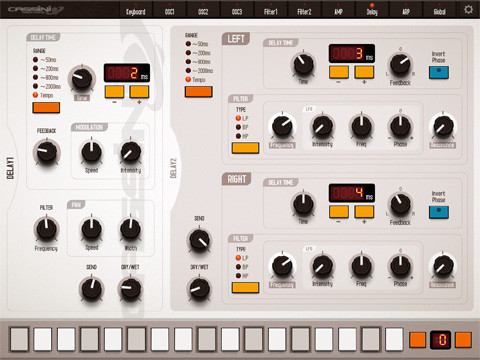480x360 pixels.
Task: Click Left filter LFO Intensity knob
Action: pyautogui.click(x=322, y=126)
